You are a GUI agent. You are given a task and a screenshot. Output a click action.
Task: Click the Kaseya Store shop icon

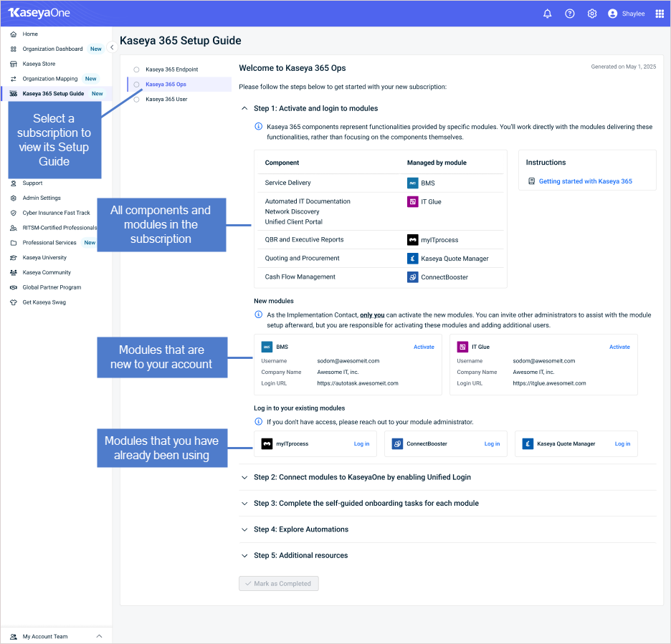[14, 64]
